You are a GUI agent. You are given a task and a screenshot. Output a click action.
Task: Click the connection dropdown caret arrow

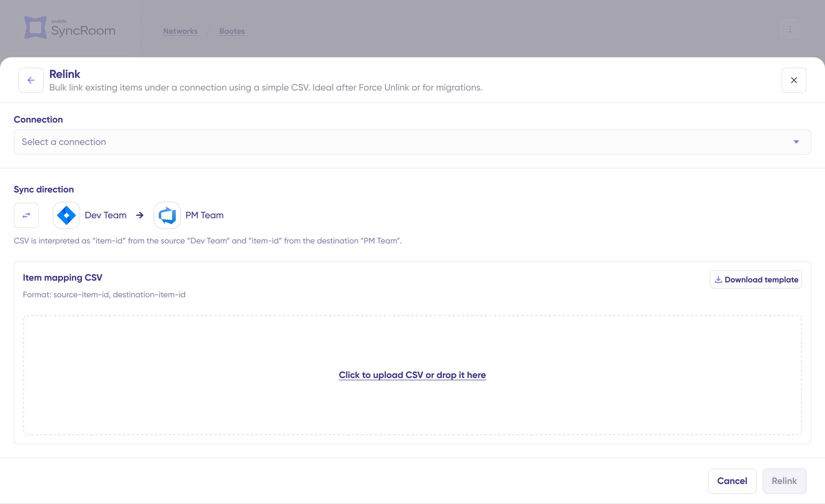coord(796,142)
